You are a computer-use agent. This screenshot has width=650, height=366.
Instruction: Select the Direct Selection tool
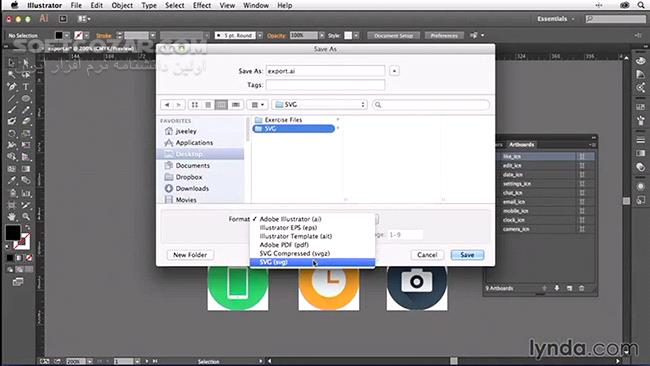26,63
